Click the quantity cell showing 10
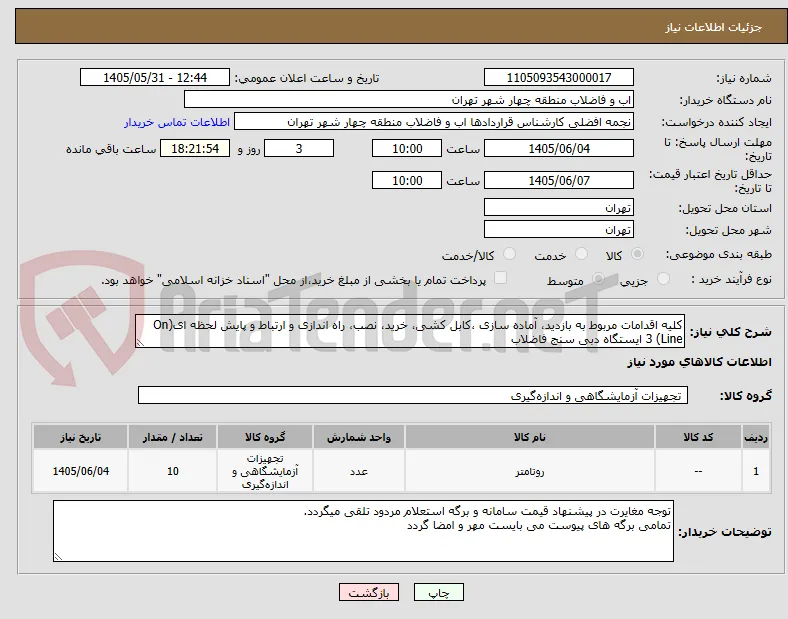This screenshot has height=619, width=788. pos(172,471)
